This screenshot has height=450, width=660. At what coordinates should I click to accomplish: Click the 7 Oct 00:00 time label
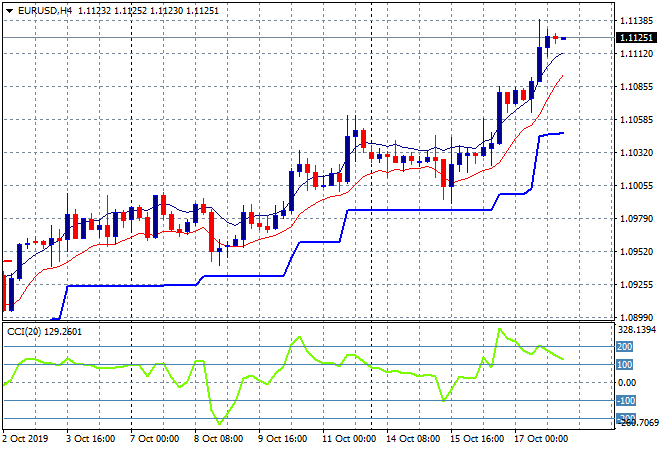pos(154,439)
